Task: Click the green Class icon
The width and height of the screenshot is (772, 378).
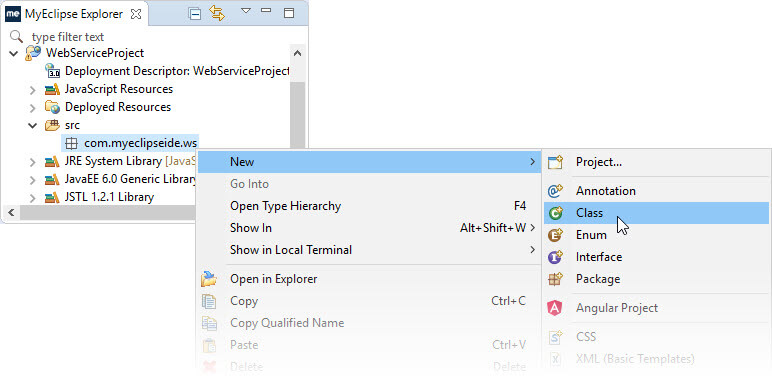Action: pos(555,213)
